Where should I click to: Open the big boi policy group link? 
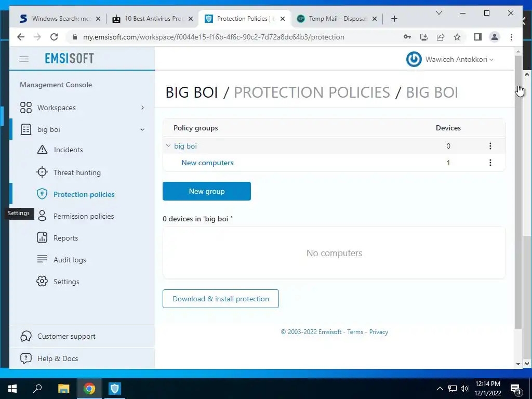click(185, 146)
